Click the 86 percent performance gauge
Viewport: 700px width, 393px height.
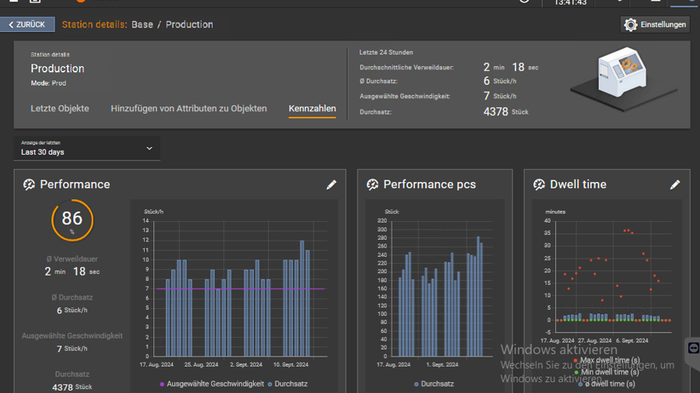point(72,220)
